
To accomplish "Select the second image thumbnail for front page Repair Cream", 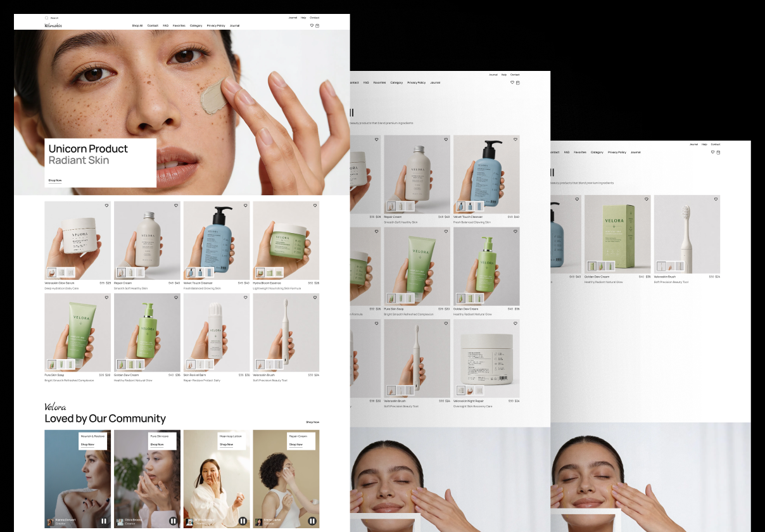I will point(130,272).
